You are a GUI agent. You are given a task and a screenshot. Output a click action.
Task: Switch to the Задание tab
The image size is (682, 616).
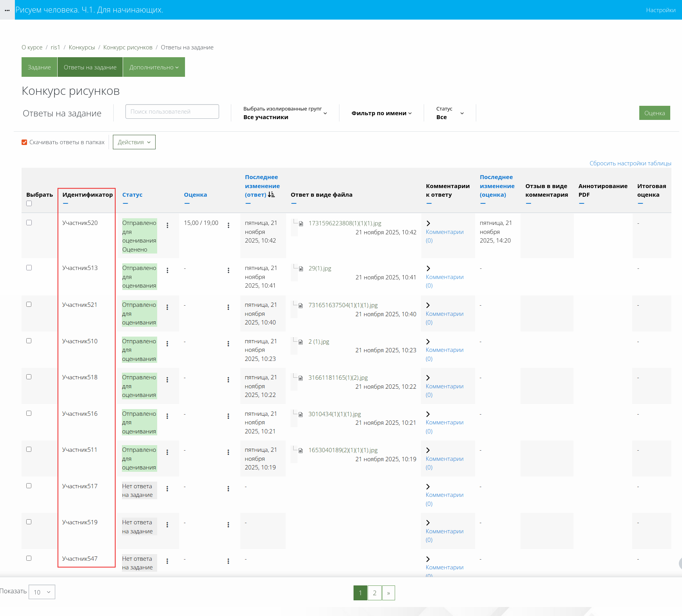(x=39, y=67)
